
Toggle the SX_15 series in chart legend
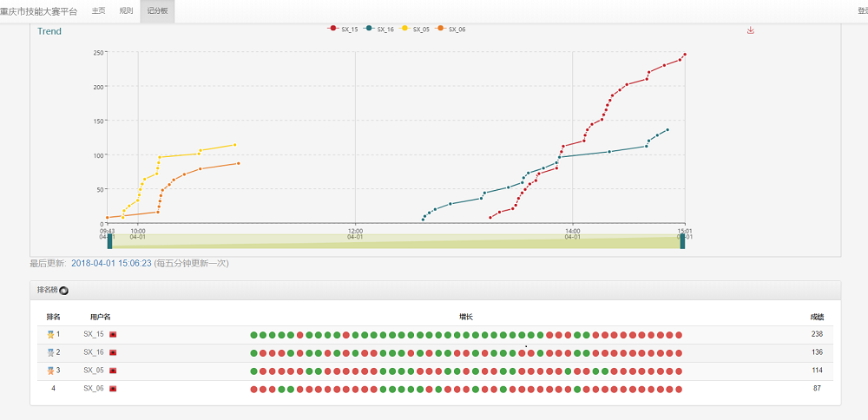coord(342,30)
